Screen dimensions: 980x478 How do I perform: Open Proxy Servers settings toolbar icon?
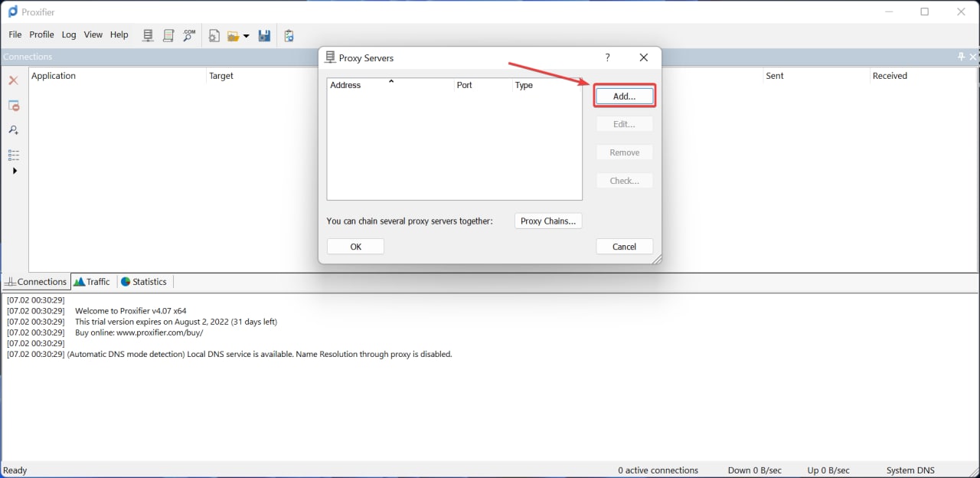point(149,35)
